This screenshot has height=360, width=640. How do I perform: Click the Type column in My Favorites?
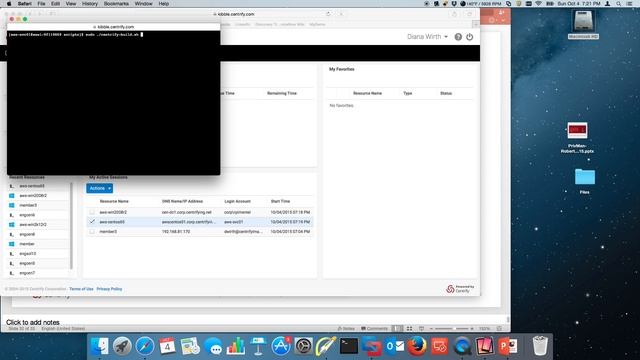pyautogui.click(x=407, y=93)
